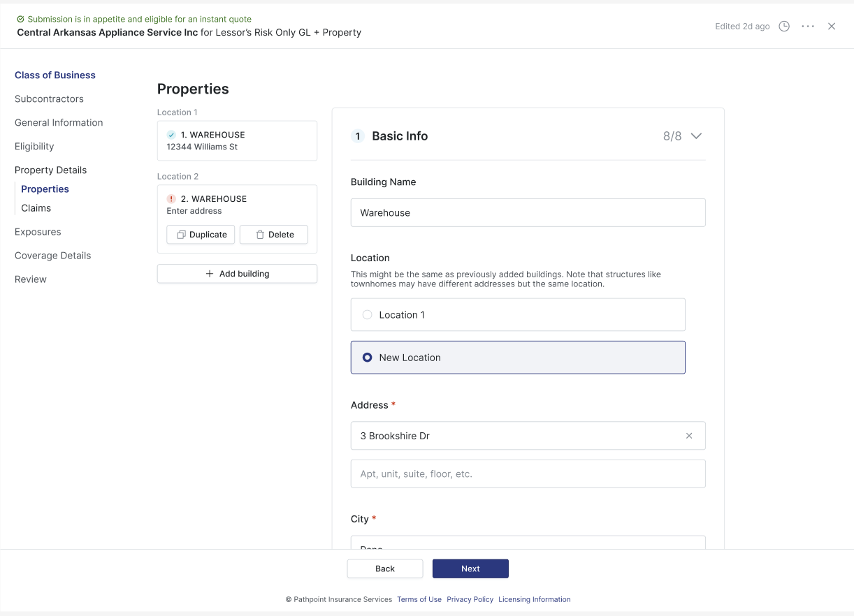The width and height of the screenshot is (854, 616).
Task: Delete the second warehouse building
Action: pyautogui.click(x=273, y=235)
